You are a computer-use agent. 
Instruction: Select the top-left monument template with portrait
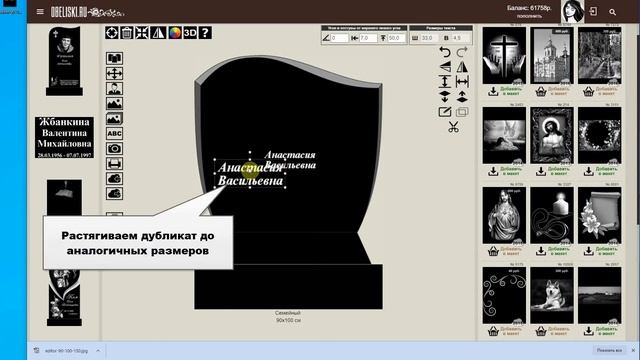pos(64,61)
